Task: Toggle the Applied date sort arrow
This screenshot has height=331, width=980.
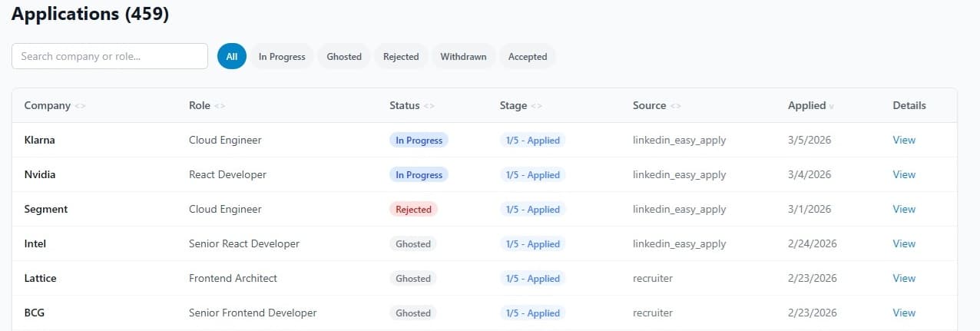Action: pos(832,106)
